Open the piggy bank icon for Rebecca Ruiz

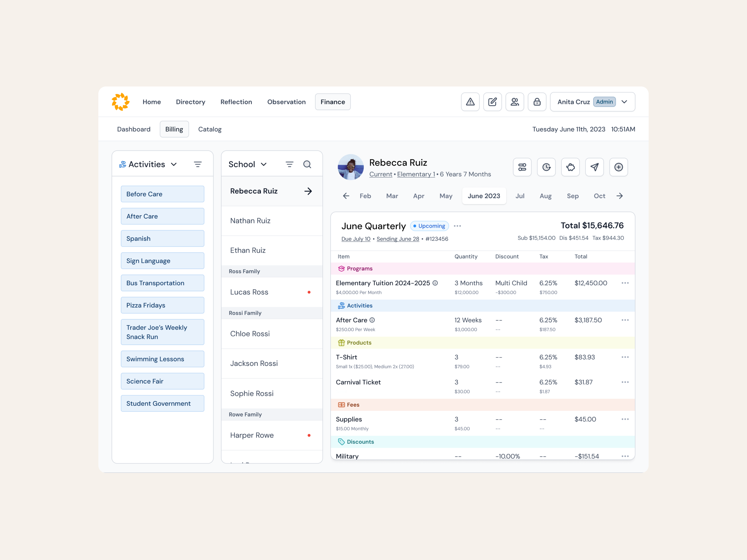pos(571,167)
